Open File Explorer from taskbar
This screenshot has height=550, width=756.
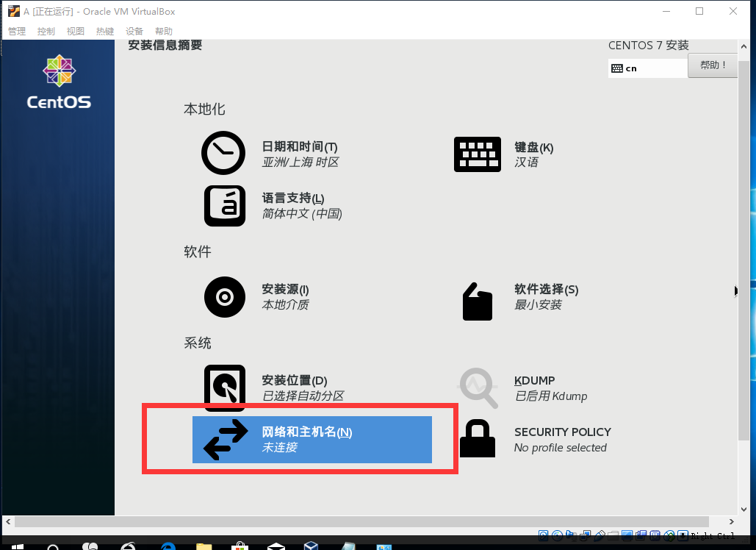pos(204,546)
